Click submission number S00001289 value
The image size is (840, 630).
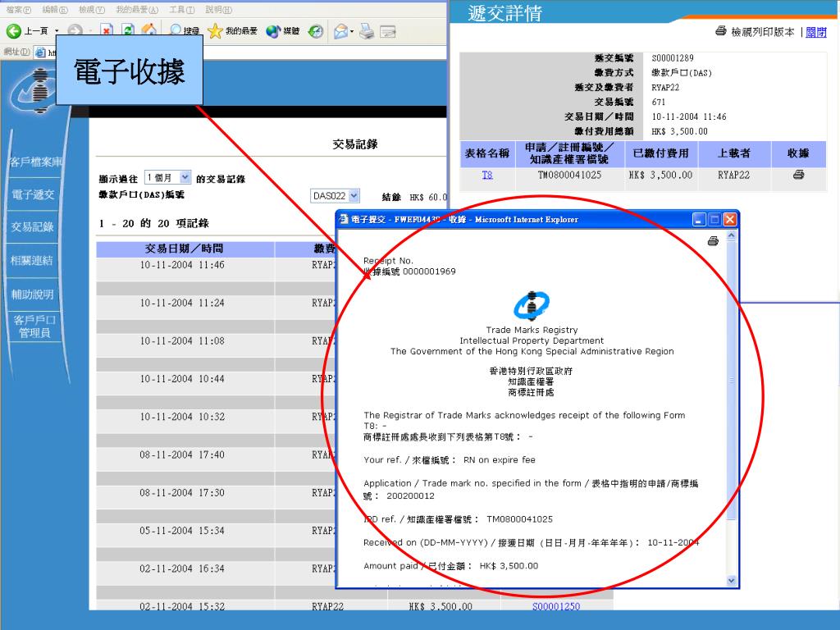[673, 58]
